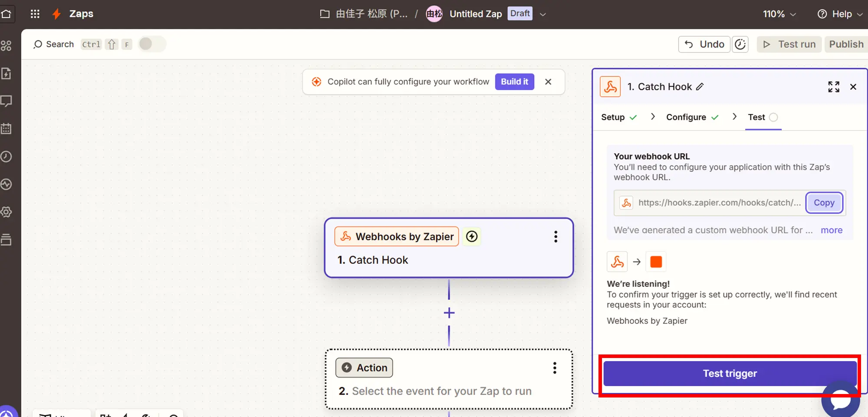Expand the Catch Hook panel to fullscreen
The height and width of the screenshot is (417, 868).
833,87
